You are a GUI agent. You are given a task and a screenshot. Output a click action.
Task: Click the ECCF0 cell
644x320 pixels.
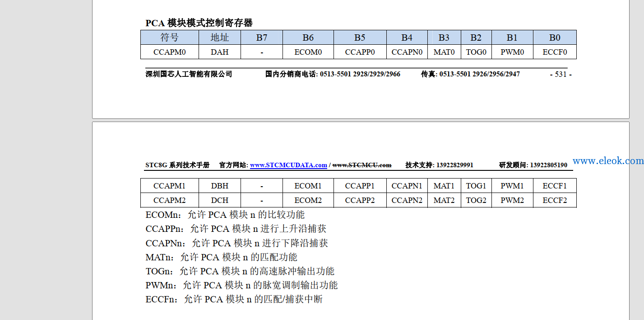(x=555, y=52)
